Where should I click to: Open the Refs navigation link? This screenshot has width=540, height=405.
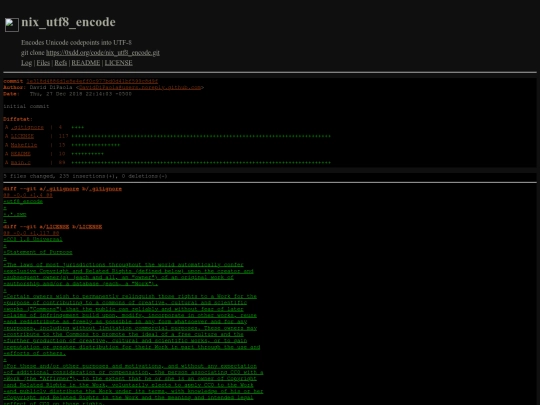(61, 63)
